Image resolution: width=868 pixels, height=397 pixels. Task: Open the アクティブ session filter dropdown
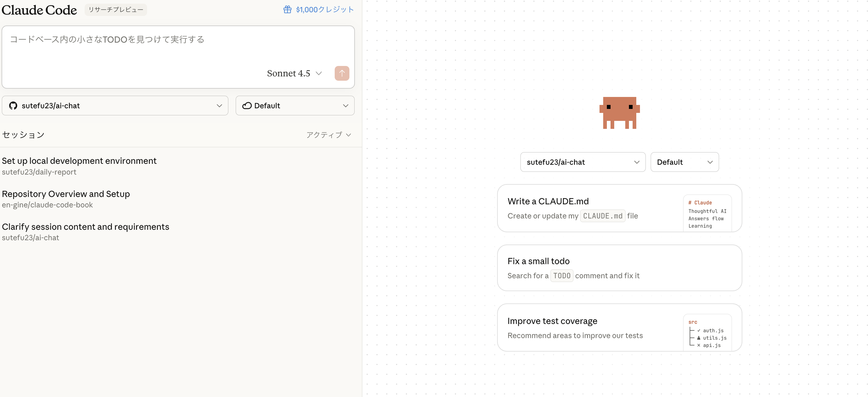329,135
